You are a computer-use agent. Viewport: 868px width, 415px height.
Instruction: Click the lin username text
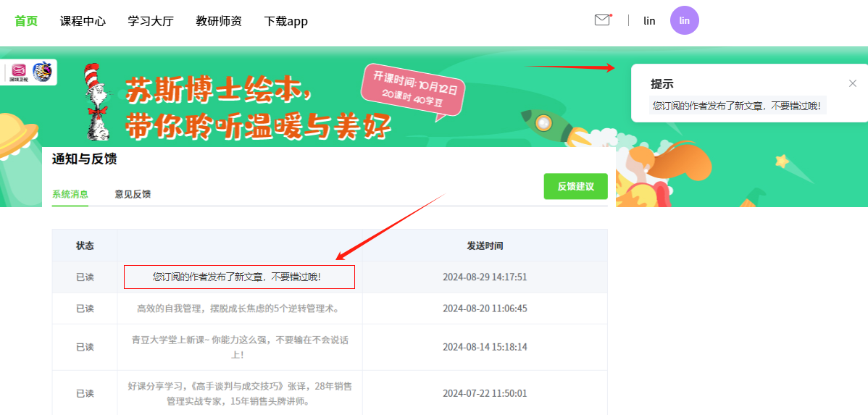649,21
